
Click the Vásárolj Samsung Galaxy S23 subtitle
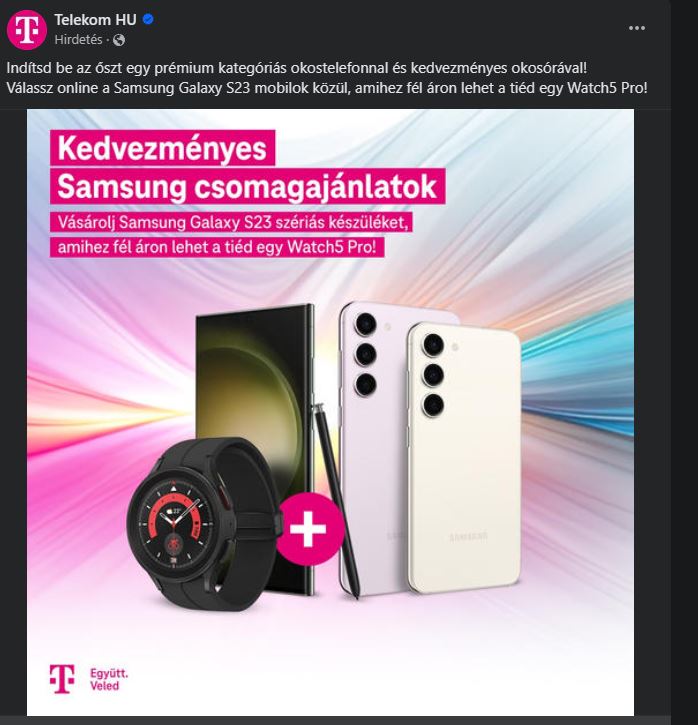tap(231, 222)
